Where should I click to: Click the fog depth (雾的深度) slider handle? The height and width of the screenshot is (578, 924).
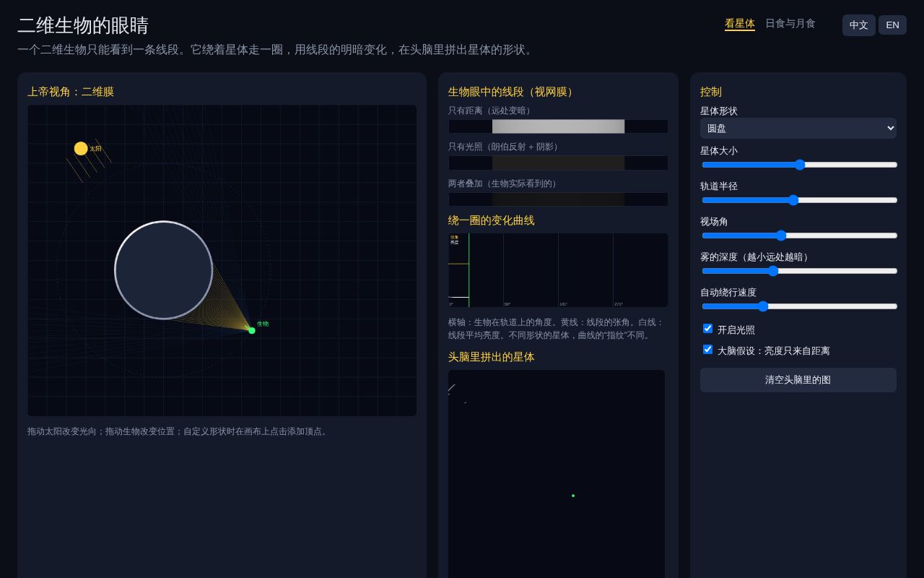click(x=773, y=271)
